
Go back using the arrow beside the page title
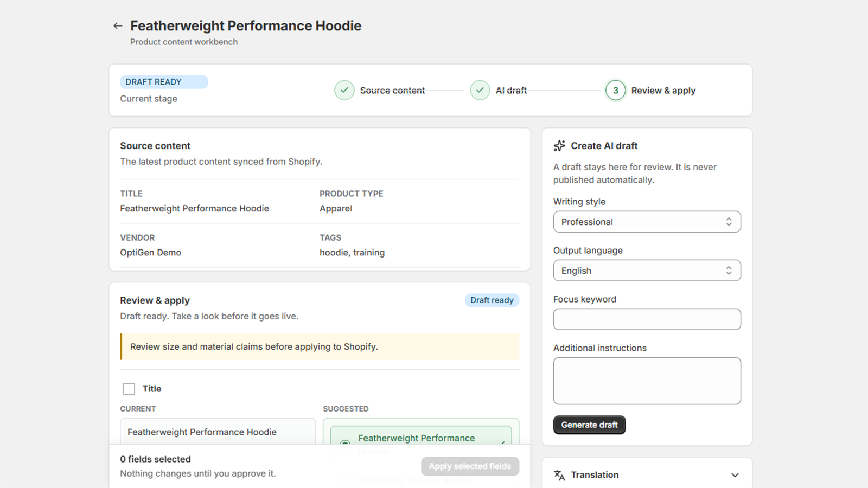click(118, 25)
